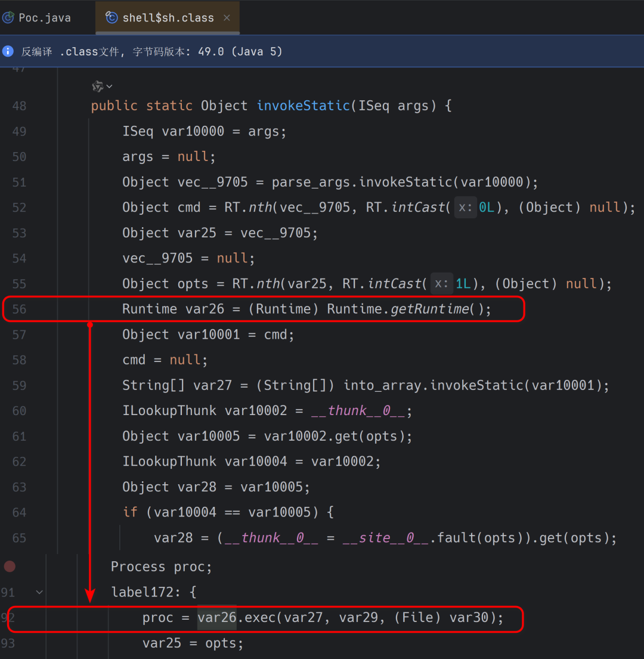Click the 1L literal on line 55
The width and height of the screenshot is (644, 659).
(x=463, y=284)
